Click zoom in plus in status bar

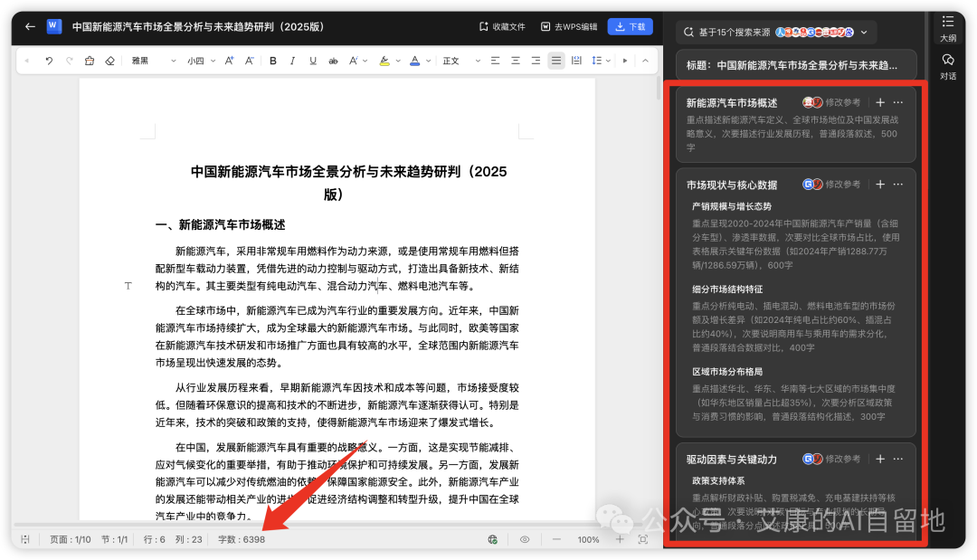click(621, 539)
